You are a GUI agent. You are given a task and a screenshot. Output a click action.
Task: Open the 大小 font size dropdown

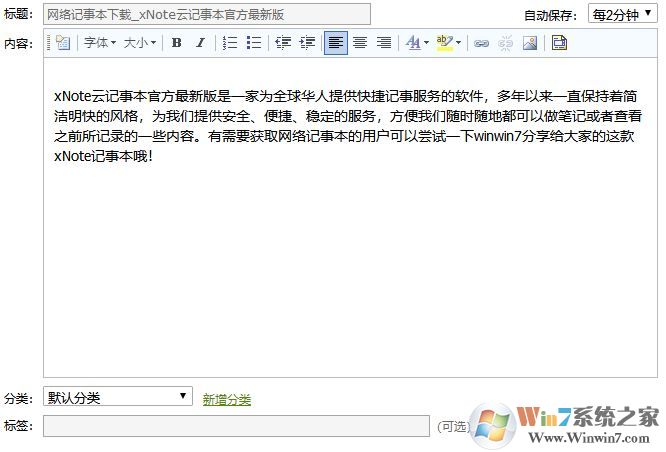pyautogui.click(x=140, y=42)
